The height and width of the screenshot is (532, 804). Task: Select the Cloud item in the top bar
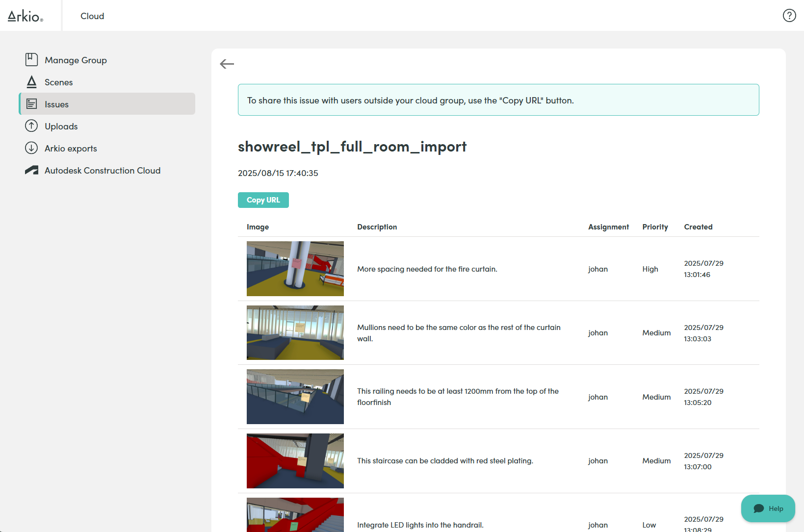tap(92, 16)
